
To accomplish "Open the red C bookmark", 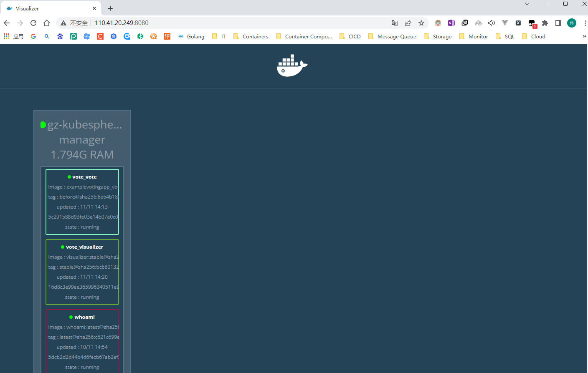I will 100,36.
